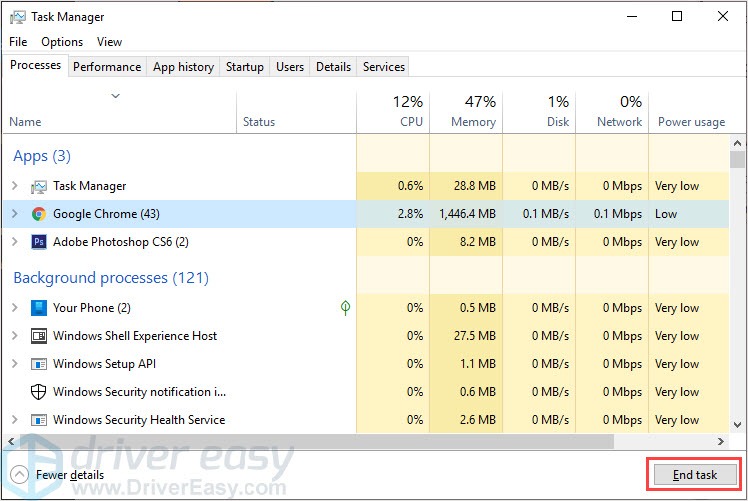
Task: Click the horizontal scrollbar right arrow
Action: (x=721, y=441)
